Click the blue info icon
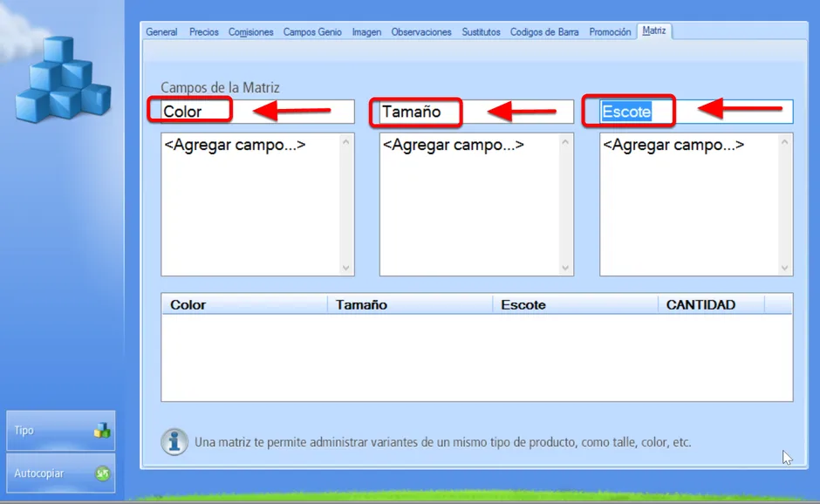Image resolution: width=820 pixels, height=504 pixels. click(174, 442)
